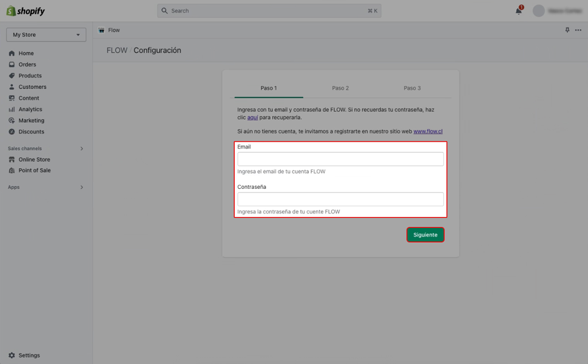Image resolution: width=588 pixels, height=364 pixels.
Task: Click 'Ingresa la contraseña de tu cuente FLOW' hint
Action: (289, 212)
